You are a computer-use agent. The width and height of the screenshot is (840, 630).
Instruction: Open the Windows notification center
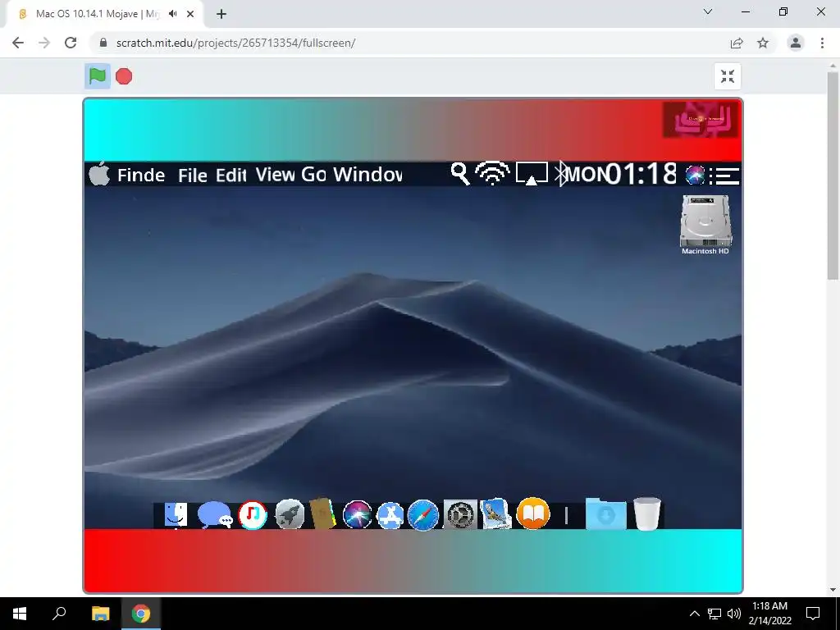pos(813,614)
